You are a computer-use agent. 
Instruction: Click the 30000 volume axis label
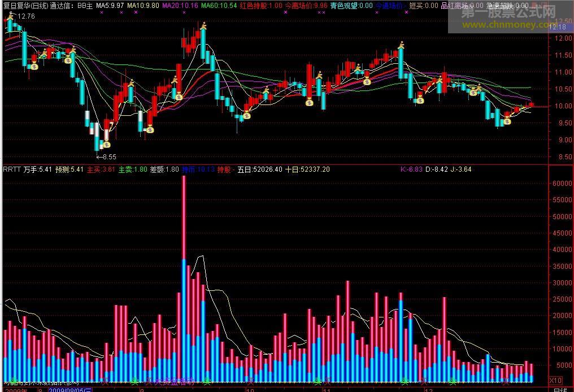click(562, 283)
